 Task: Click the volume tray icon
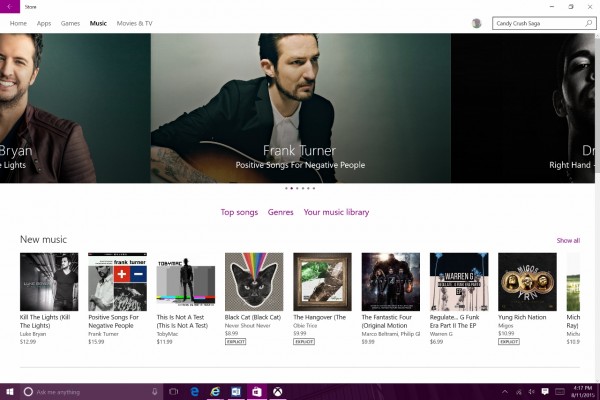point(532,392)
